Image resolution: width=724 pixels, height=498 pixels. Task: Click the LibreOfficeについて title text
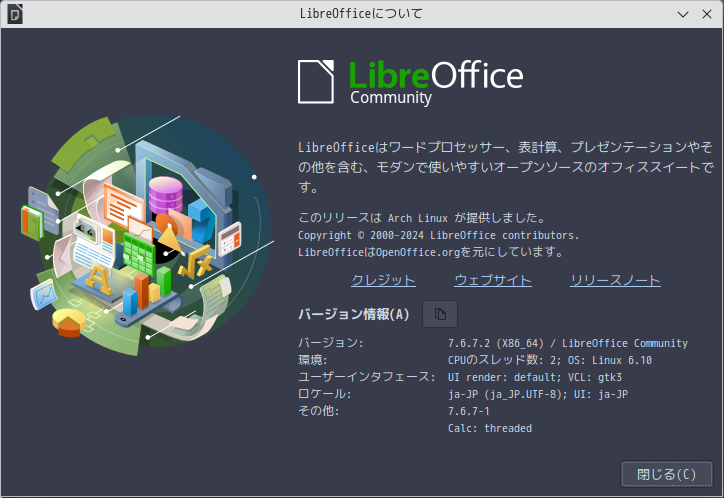coord(361,14)
